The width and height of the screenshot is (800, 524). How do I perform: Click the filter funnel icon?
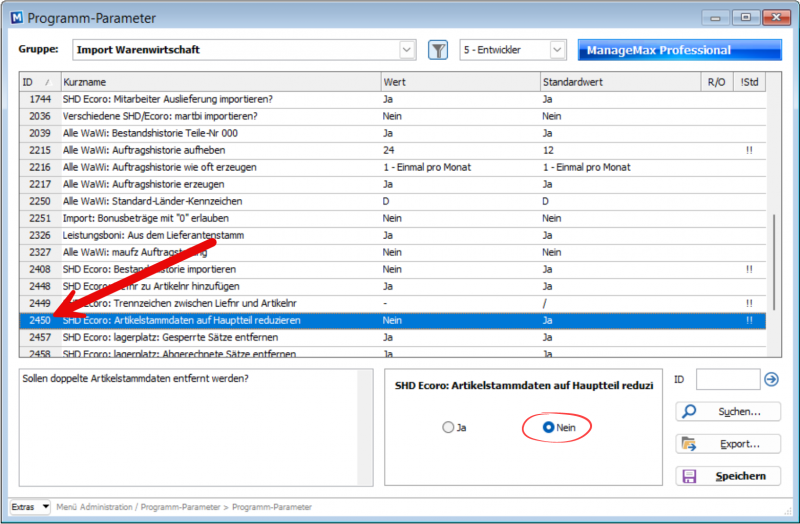point(437,50)
